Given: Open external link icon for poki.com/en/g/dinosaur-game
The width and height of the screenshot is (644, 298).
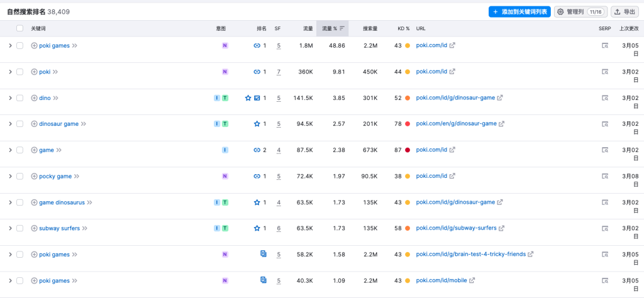Looking at the screenshot, I should pyautogui.click(x=501, y=124).
